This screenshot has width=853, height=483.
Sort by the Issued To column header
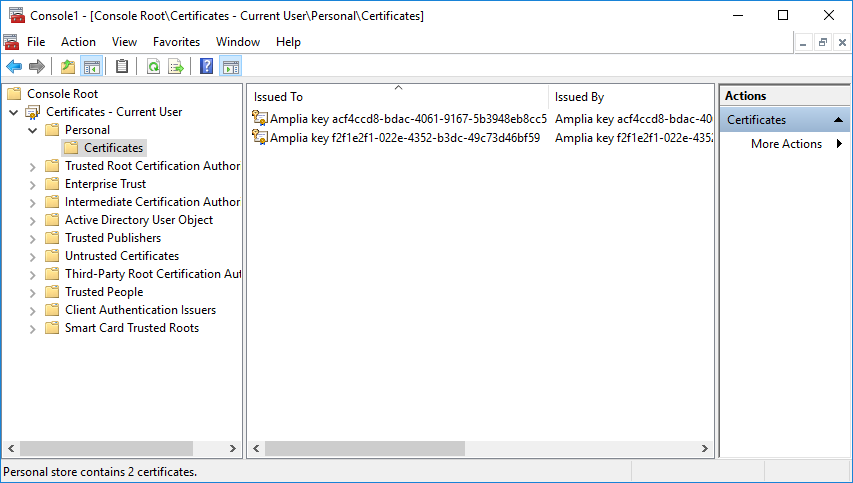pyautogui.click(x=398, y=97)
